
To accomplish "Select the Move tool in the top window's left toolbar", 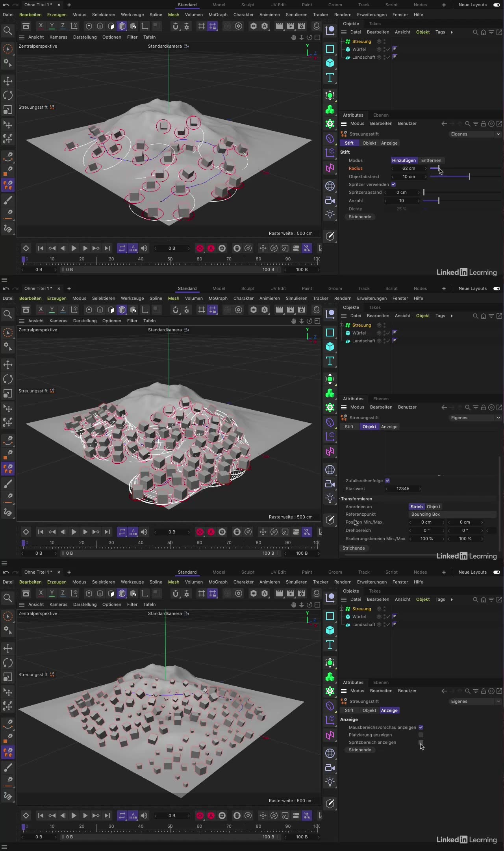I will point(8,81).
